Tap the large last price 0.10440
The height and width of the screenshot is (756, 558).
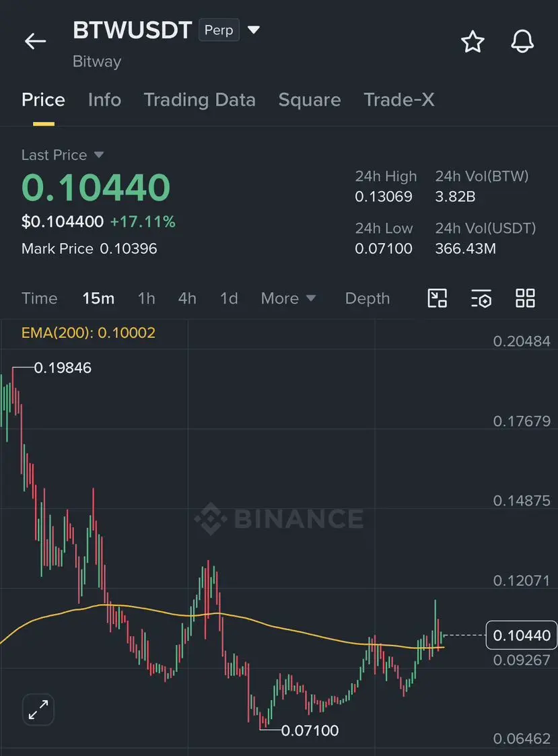pos(96,187)
